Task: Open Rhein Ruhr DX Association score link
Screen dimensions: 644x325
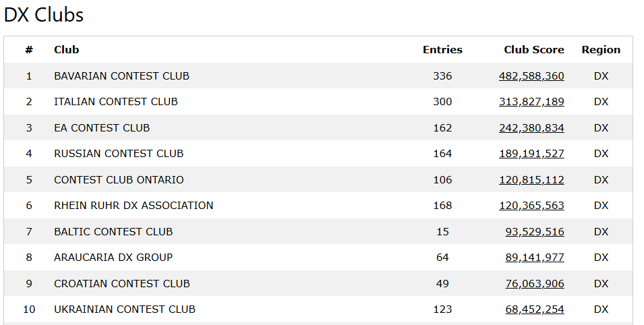Action: 531,206
